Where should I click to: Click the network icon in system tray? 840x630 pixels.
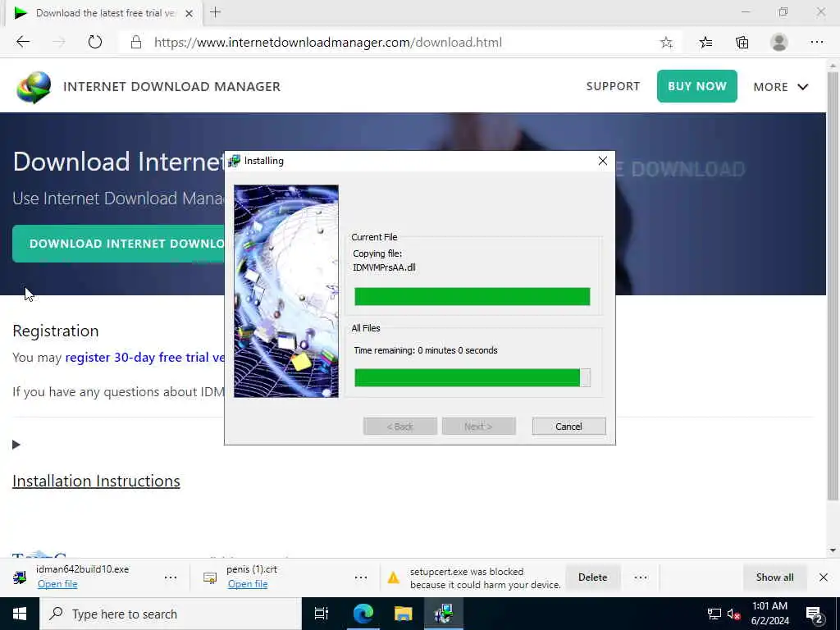[x=714, y=614]
